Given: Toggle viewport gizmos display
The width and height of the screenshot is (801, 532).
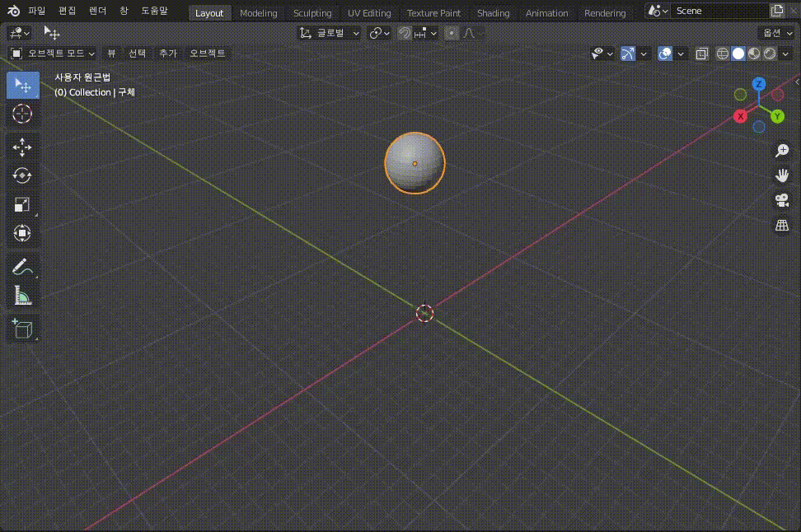Looking at the screenshot, I should pos(628,54).
